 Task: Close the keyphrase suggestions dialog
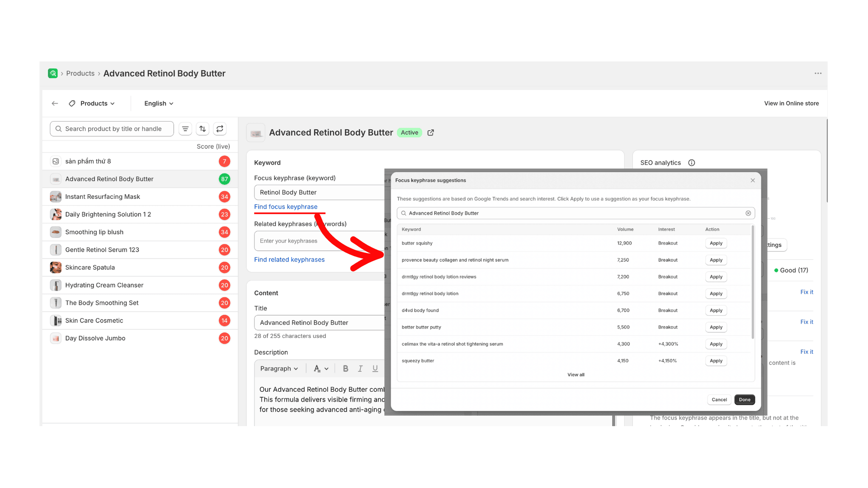tap(753, 180)
